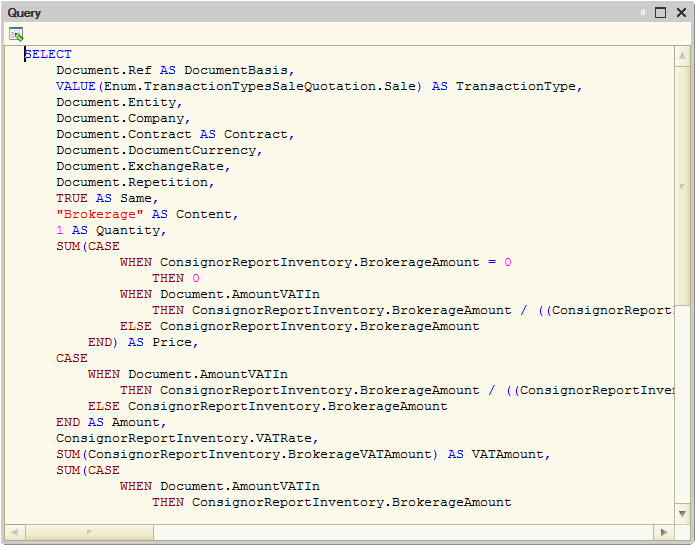Viewport: 695px width, 545px height.
Task: Click the "Brokerage" string literal
Action: (99, 214)
